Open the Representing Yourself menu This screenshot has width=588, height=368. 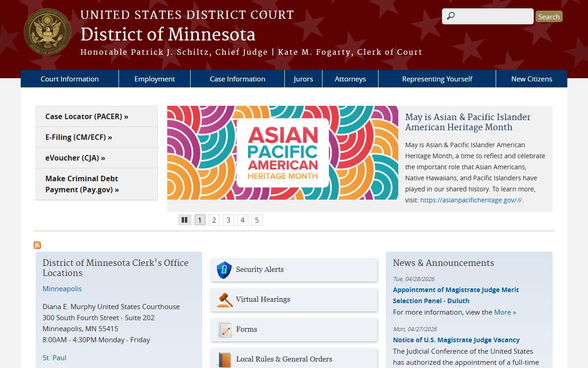[x=437, y=79]
